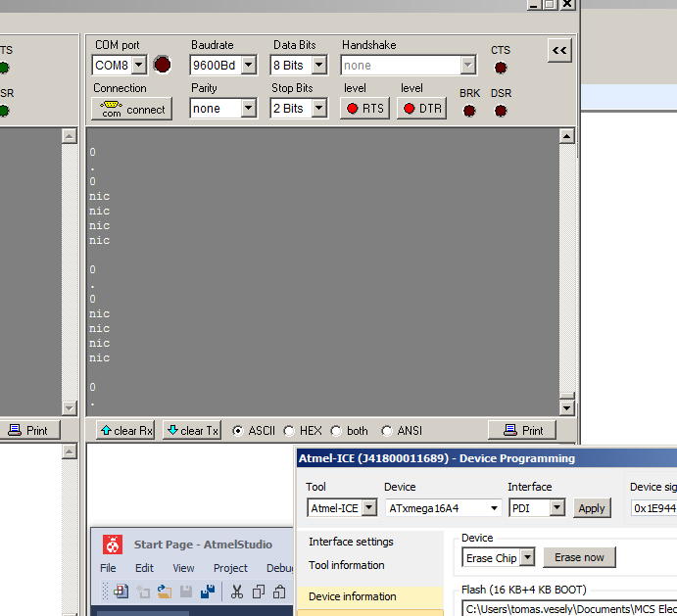Open the Baudrate dropdown

249,66
